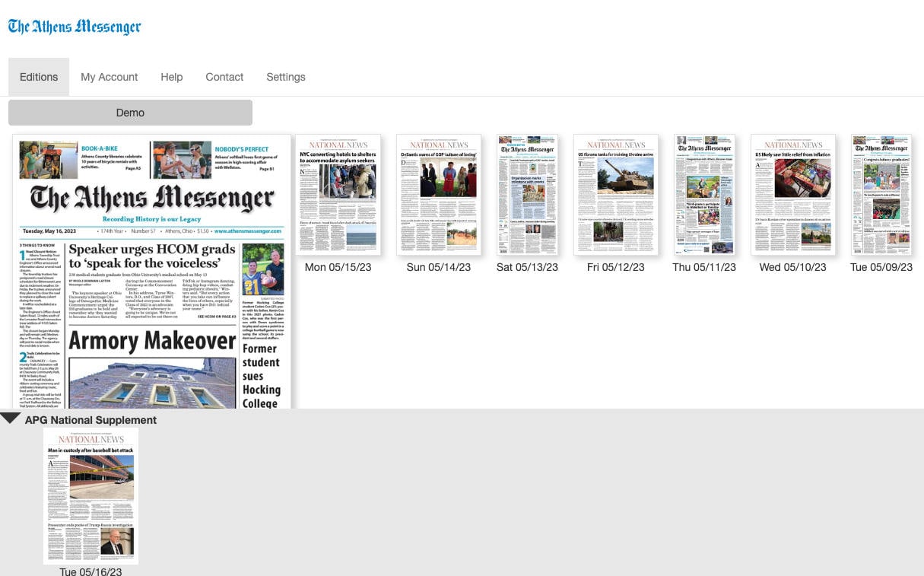924x576 pixels.
Task: Click the Tue 05/16/23 supplement date label
Action: point(90,571)
